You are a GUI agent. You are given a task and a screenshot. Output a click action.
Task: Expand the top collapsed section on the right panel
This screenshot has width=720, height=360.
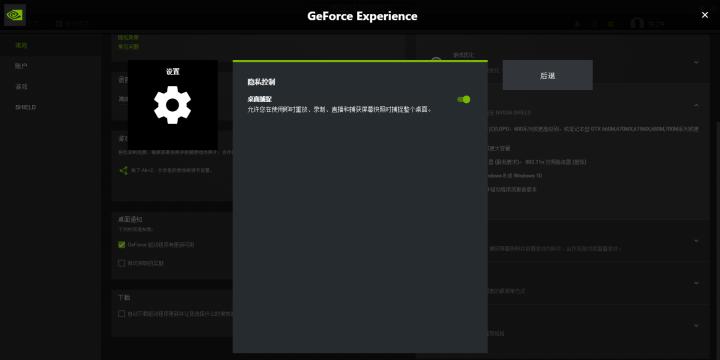click(696, 62)
